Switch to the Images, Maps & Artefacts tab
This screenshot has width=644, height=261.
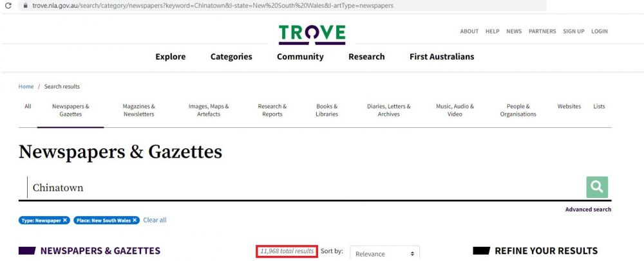(209, 110)
